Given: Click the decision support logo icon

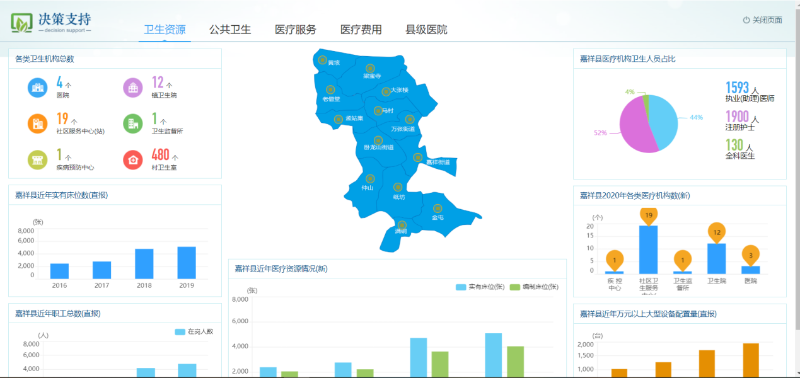Looking at the screenshot, I should click(21, 22).
